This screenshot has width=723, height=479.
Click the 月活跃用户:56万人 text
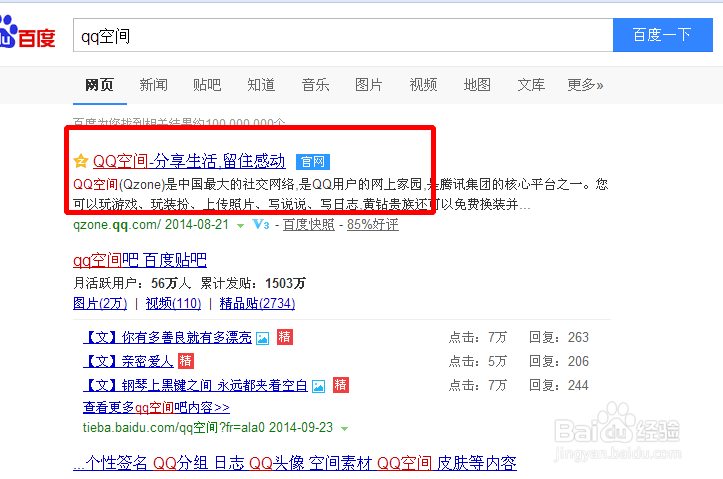tap(132, 283)
